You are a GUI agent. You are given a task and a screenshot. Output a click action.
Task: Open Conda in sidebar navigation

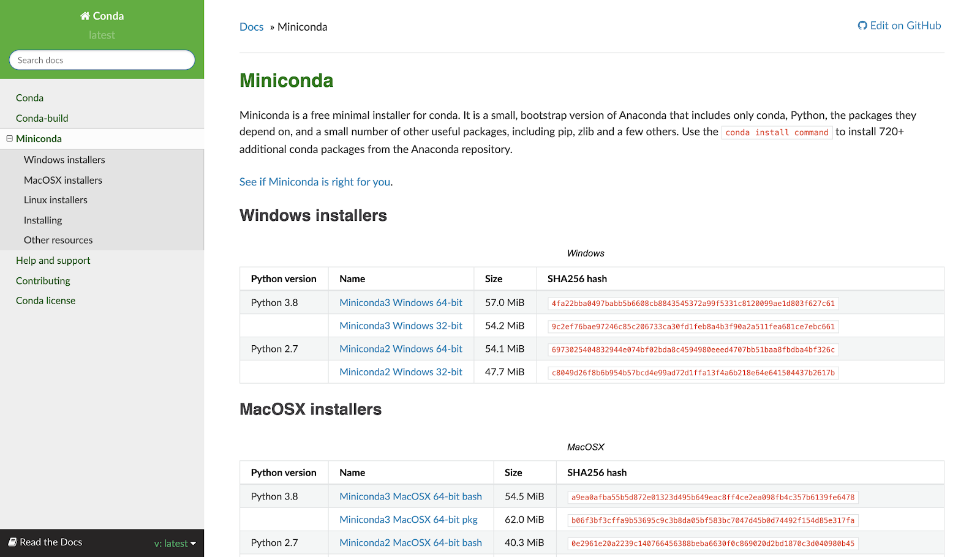pyautogui.click(x=29, y=98)
